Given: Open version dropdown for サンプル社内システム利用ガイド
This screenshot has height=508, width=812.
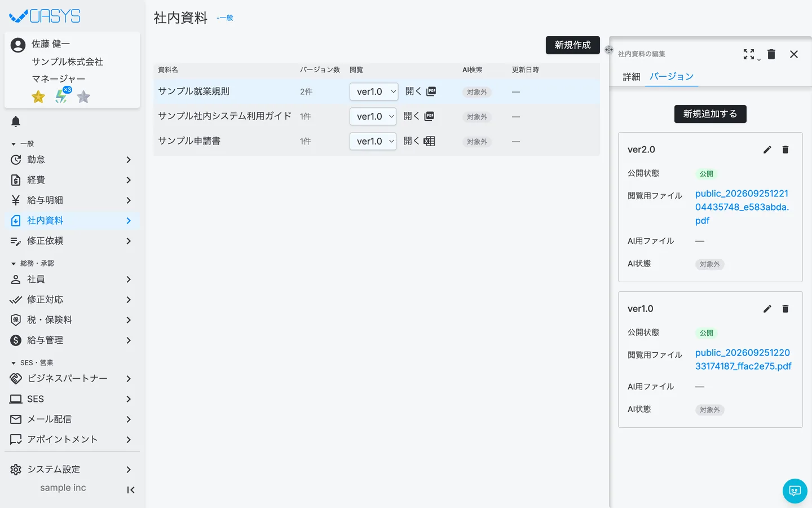Looking at the screenshot, I should coord(373,116).
